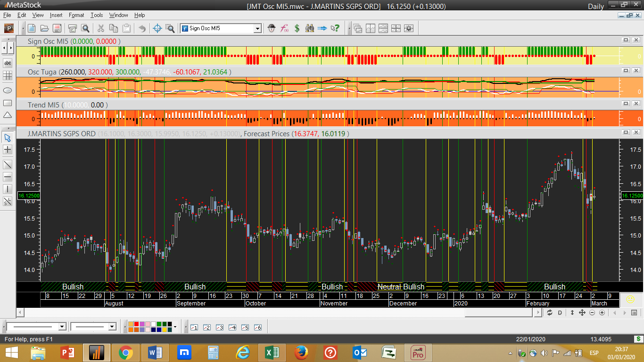Pick the red color swatch
This screenshot has width=644, height=362.
tap(137, 324)
